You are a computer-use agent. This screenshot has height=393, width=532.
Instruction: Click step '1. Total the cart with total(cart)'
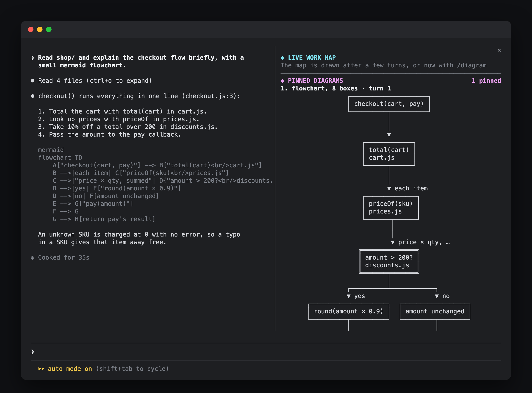(122, 111)
